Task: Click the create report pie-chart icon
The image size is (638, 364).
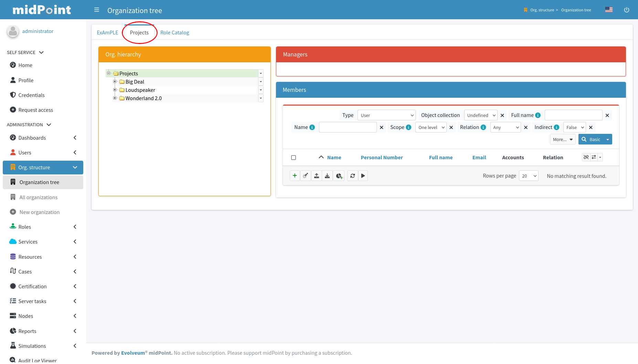Action: click(339, 176)
